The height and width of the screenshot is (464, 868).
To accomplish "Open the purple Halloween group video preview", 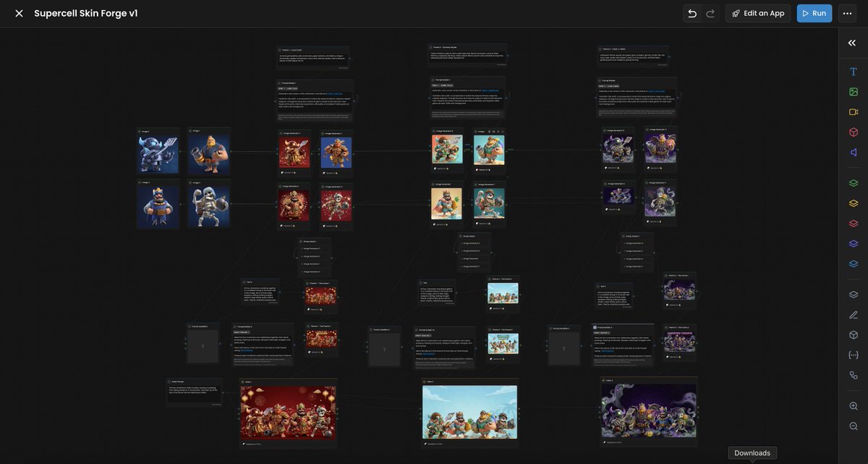I will coord(649,410).
